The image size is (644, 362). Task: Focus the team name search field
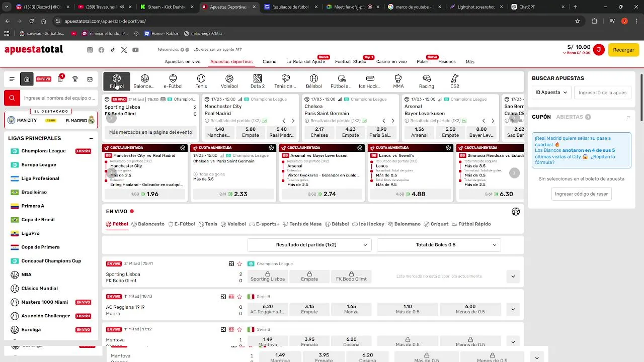click(59, 98)
